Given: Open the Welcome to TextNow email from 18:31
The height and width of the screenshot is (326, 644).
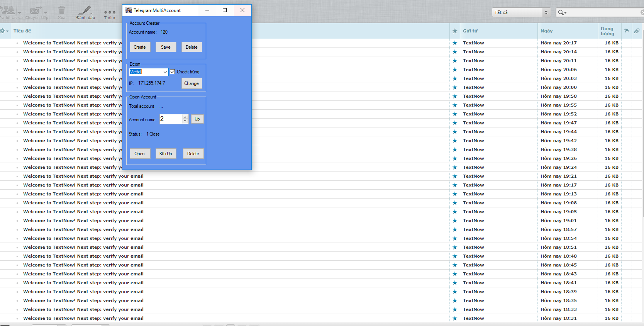Looking at the screenshot, I should pos(83,318).
